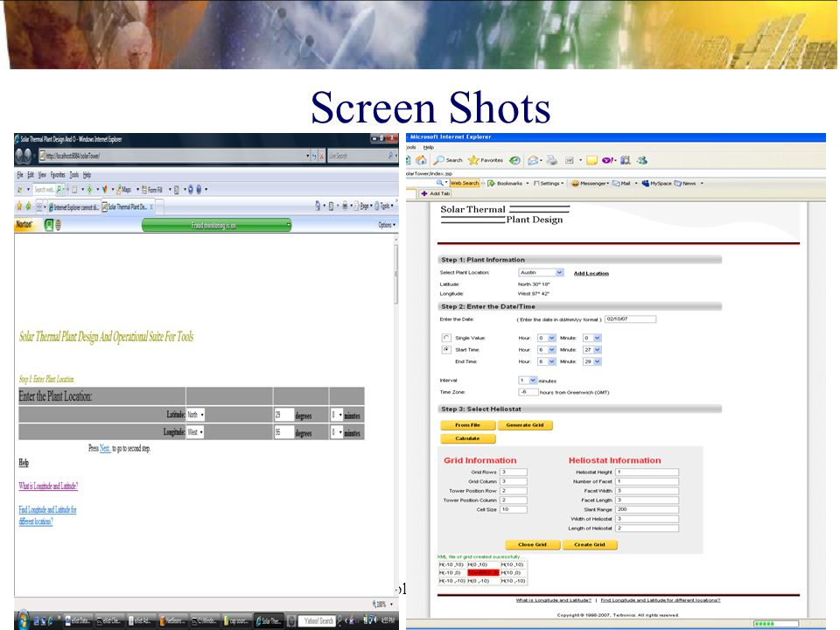Click the Add Location link
This screenshot has width=840, height=630.
(591, 273)
